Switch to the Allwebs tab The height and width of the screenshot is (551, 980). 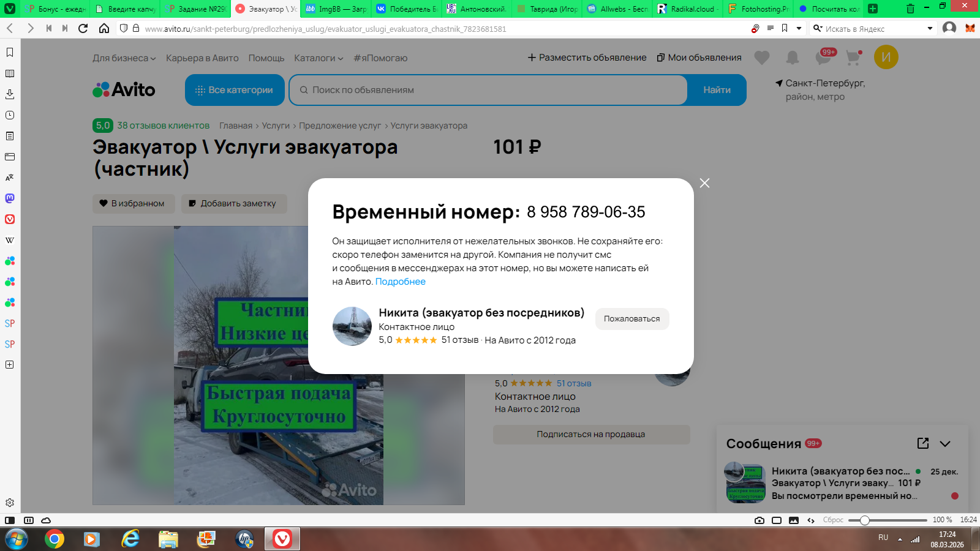(617, 9)
